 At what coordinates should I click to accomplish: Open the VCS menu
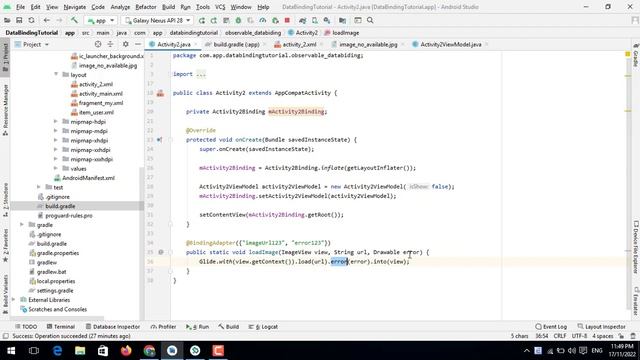tap(220, 7)
